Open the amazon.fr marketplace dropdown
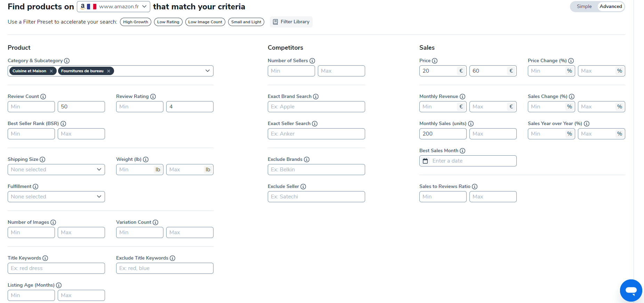Viewport: 644px width, 303px height. click(x=114, y=7)
